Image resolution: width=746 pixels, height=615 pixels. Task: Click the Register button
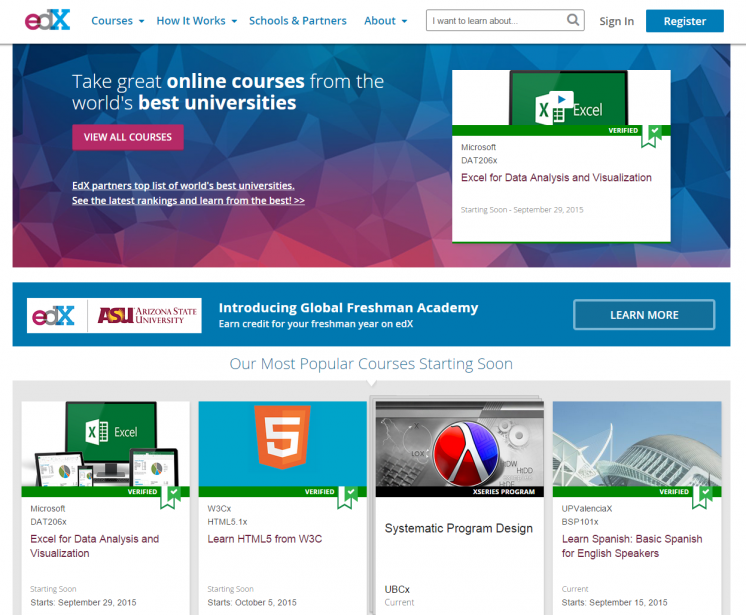pos(685,21)
